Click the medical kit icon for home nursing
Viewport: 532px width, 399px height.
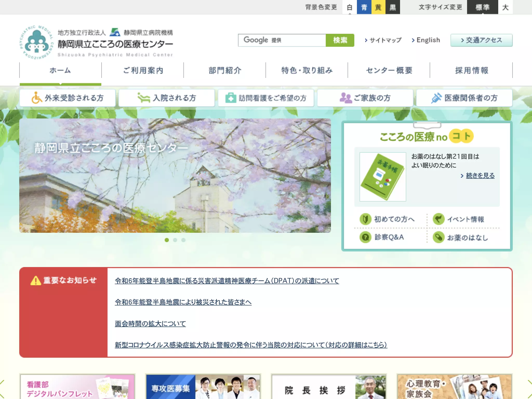point(230,98)
